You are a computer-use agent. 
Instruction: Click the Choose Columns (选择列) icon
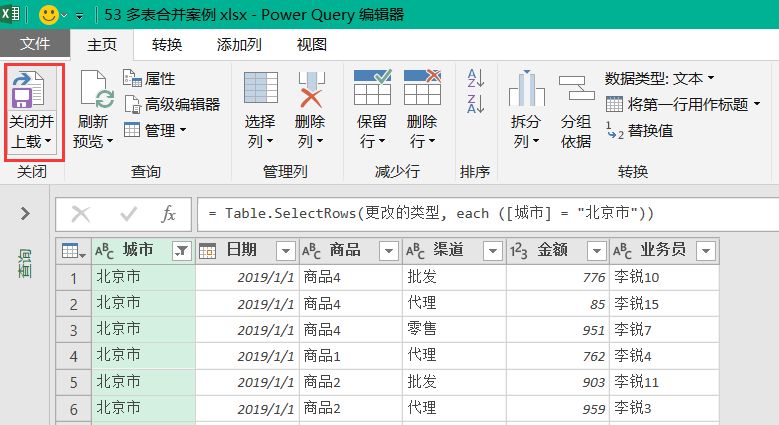click(x=261, y=88)
